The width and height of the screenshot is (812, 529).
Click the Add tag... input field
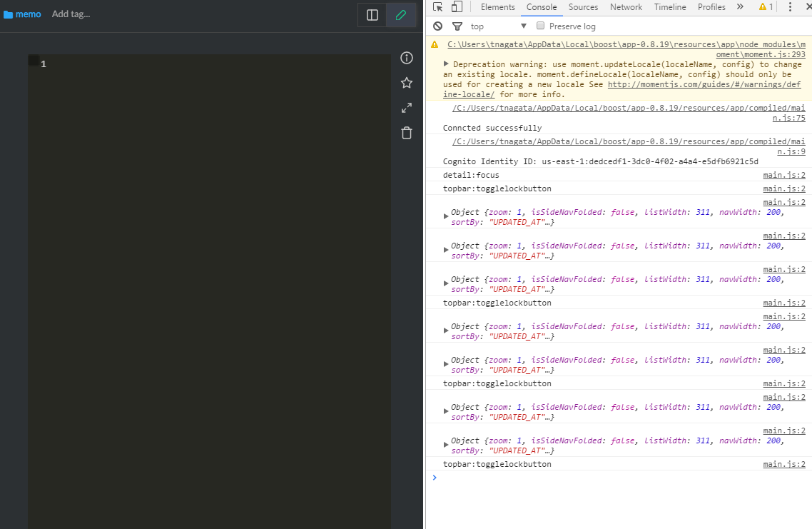(x=71, y=14)
